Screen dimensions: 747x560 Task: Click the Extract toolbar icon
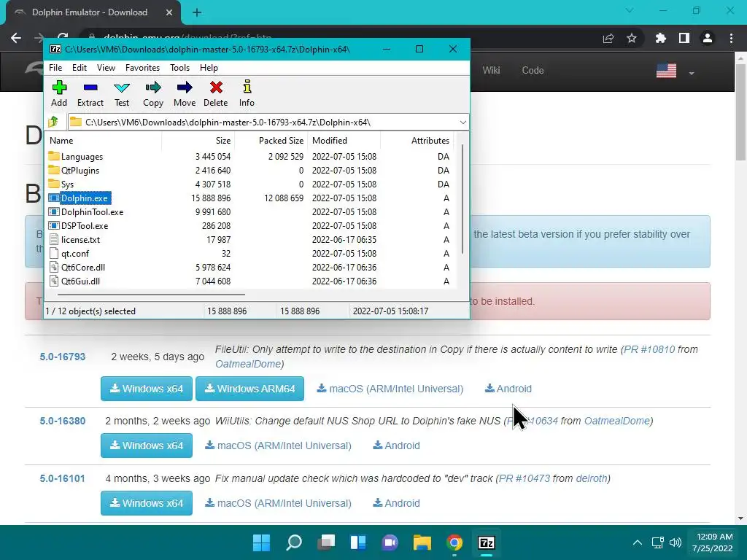pyautogui.click(x=90, y=93)
